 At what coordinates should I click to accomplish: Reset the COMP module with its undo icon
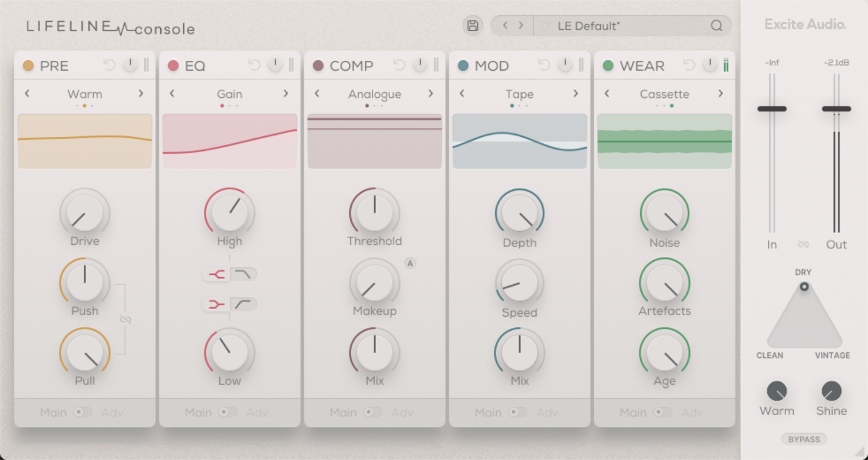[399, 65]
